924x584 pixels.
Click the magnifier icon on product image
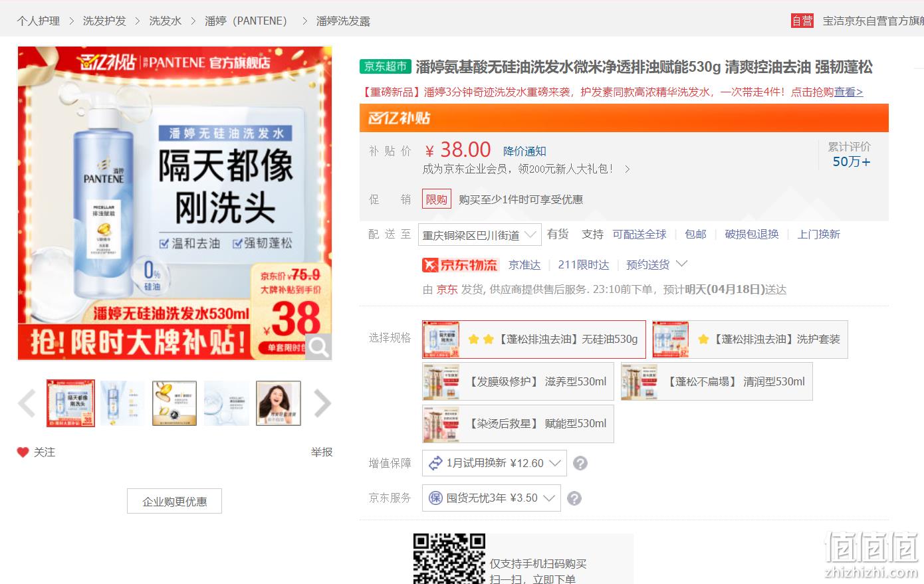pos(318,346)
